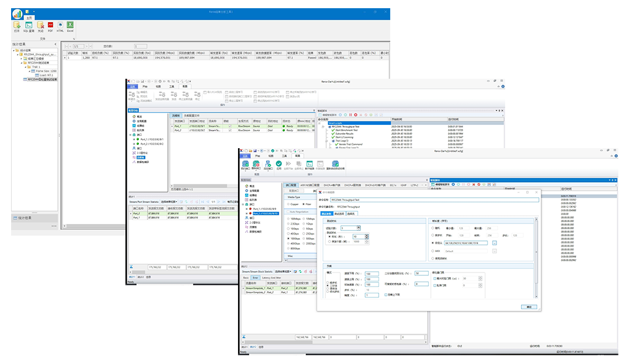630x364 pixels.
Task: Click the open file icon in results ribbon
Action: 16,26
